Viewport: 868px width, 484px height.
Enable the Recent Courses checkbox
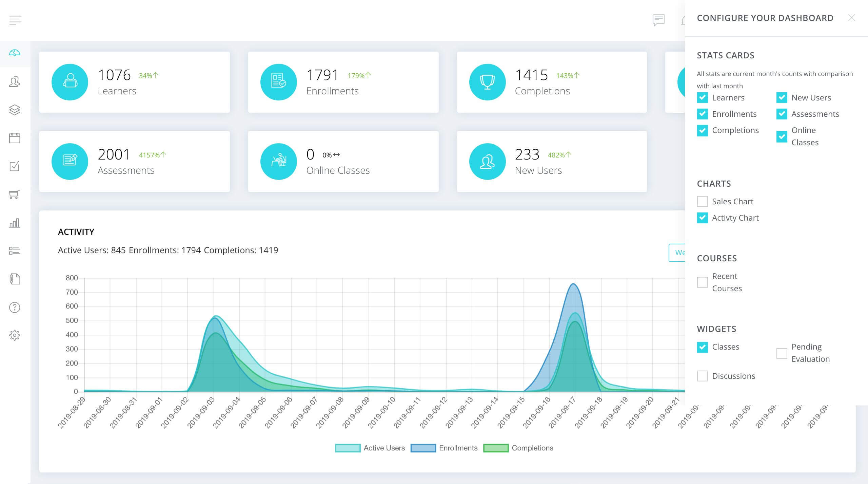click(x=703, y=282)
